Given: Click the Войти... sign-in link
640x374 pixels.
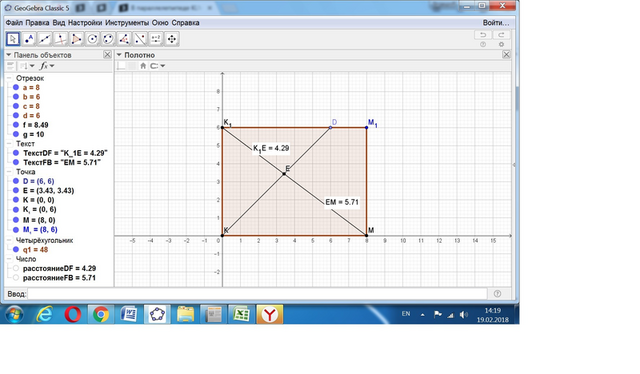Looking at the screenshot, I should coord(496,23).
